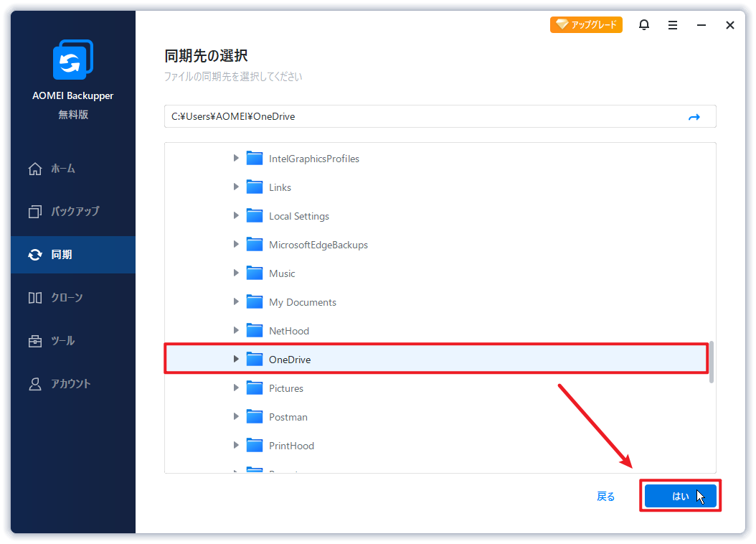756x544 pixels.
Task: Select the "OneDrive" folder name
Action: pyautogui.click(x=290, y=360)
